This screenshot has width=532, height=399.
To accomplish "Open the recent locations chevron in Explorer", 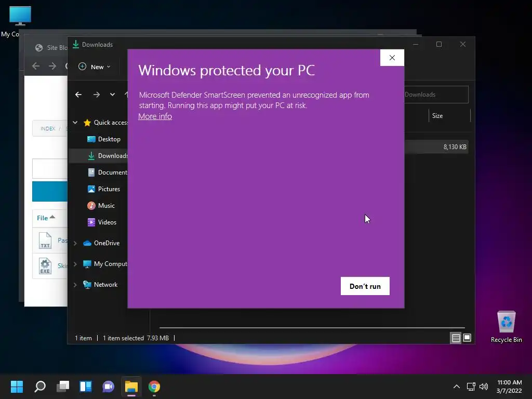I will [x=112, y=95].
